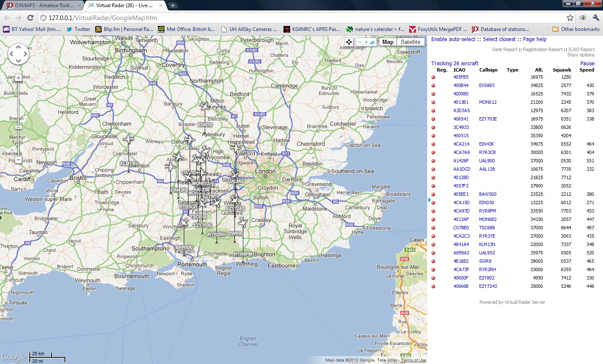Toggle Enable auto-select
The height and width of the screenshot is (364, 603).
(x=453, y=39)
